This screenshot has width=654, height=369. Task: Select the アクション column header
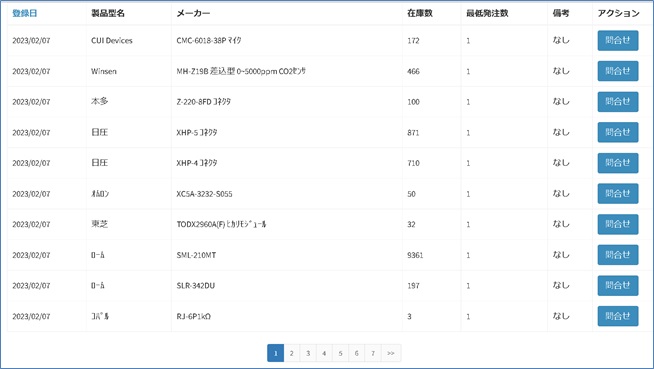click(619, 13)
